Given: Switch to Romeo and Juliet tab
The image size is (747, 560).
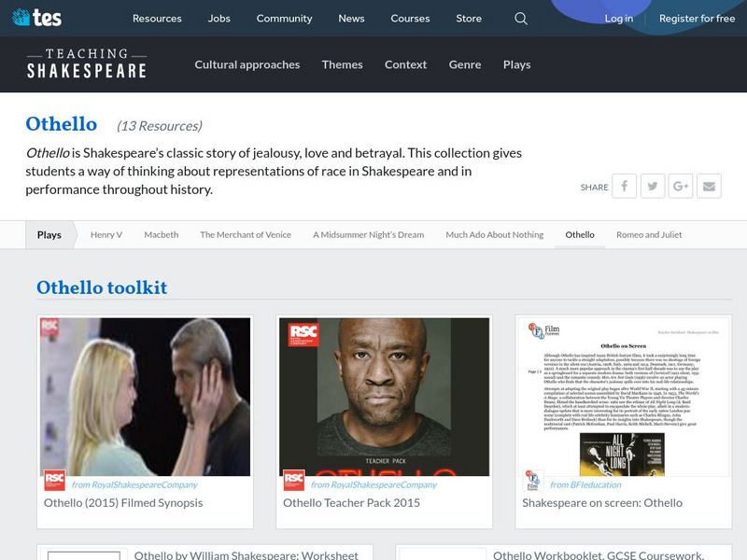Looking at the screenshot, I should tap(649, 235).
